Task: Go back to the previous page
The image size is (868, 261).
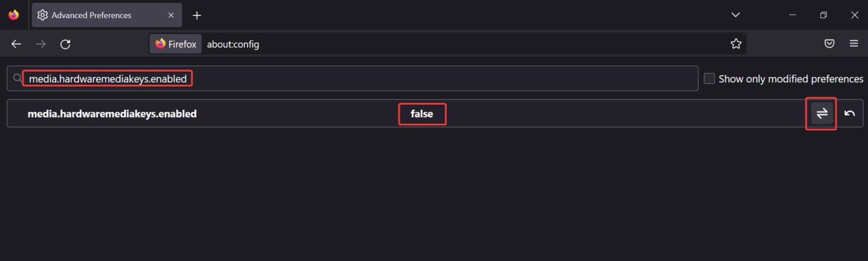Action: [16, 44]
